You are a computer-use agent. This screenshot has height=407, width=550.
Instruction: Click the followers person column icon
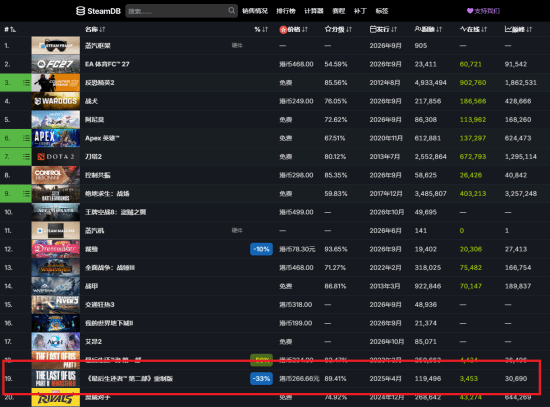(417, 29)
